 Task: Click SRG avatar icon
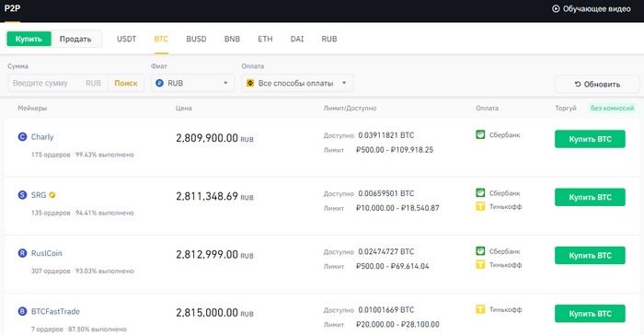coord(23,195)
